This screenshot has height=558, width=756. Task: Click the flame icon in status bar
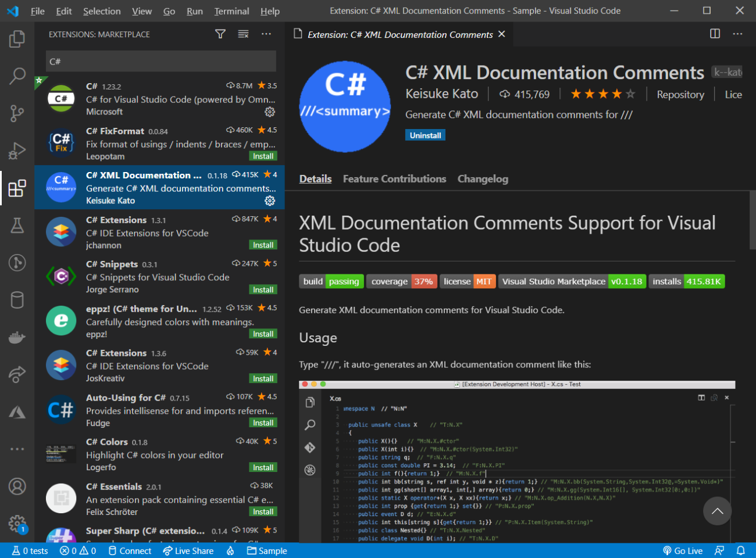click(x=230, y=550)
